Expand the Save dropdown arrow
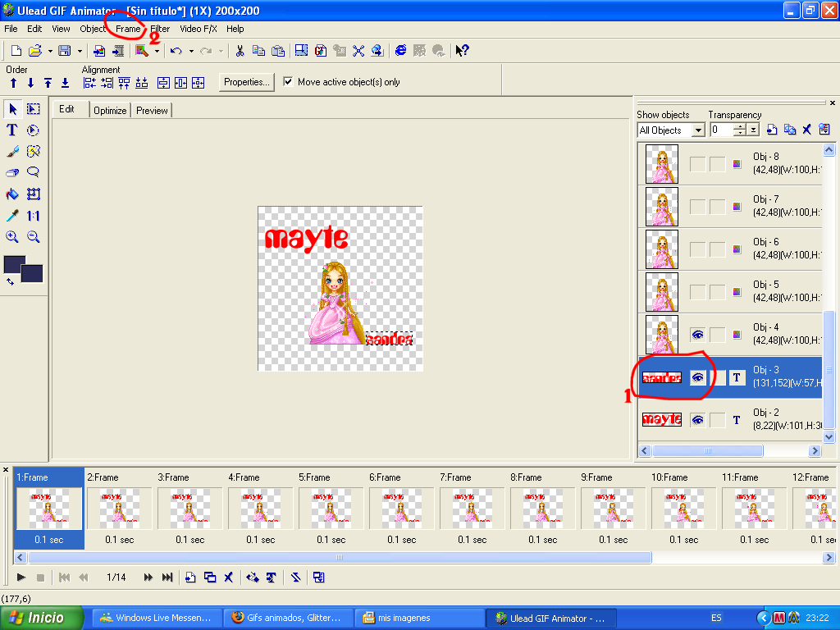 [80, 52]
